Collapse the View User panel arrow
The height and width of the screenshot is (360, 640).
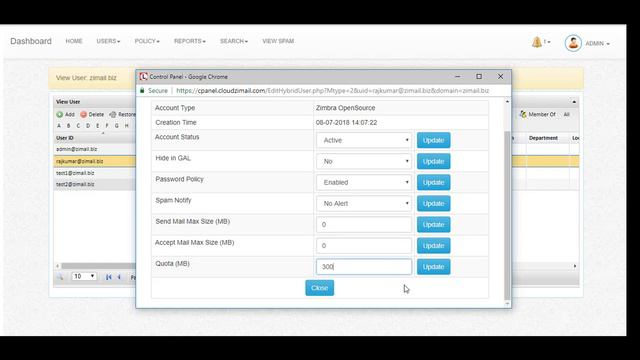click(574, 102)
